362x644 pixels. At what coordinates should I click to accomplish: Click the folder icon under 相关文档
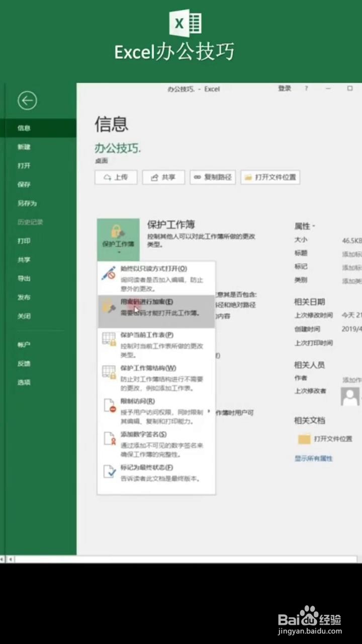304,439
